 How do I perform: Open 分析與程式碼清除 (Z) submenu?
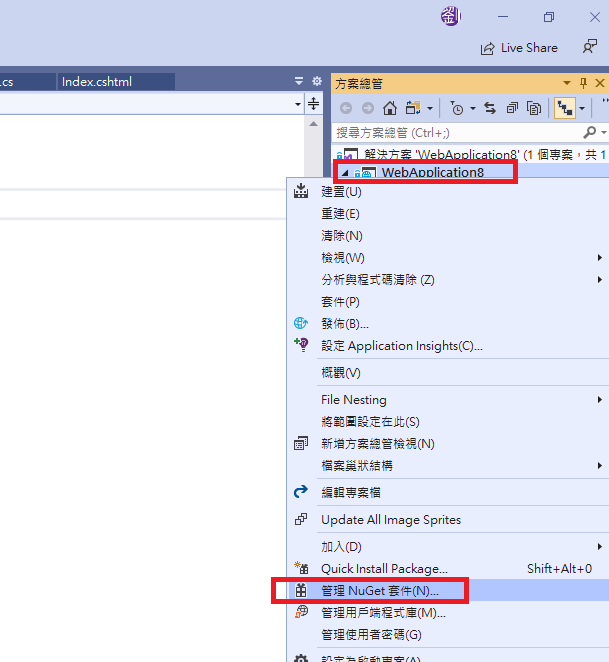tap(448, 279)
